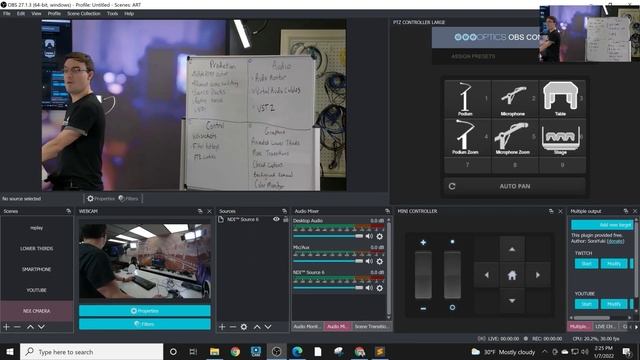
Task: Click the focus slider in Mini Controller
Action: pos(452,275)
